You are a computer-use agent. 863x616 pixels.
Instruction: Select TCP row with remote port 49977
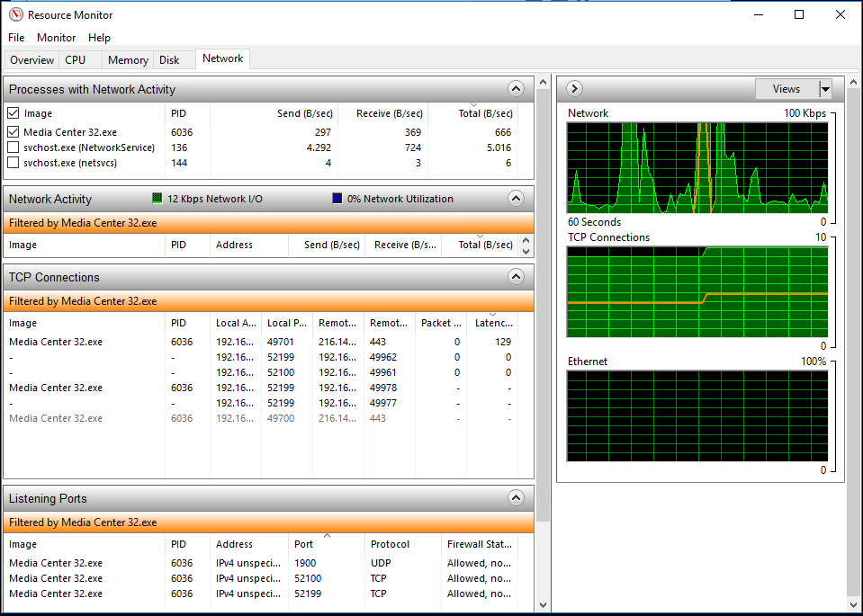coord(261,403)
